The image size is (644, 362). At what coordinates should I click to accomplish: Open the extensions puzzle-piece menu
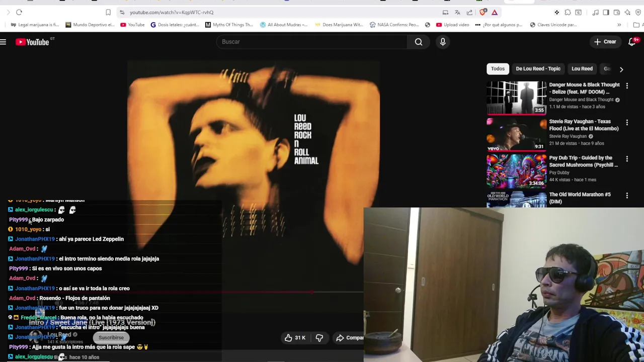coord(568,12)
